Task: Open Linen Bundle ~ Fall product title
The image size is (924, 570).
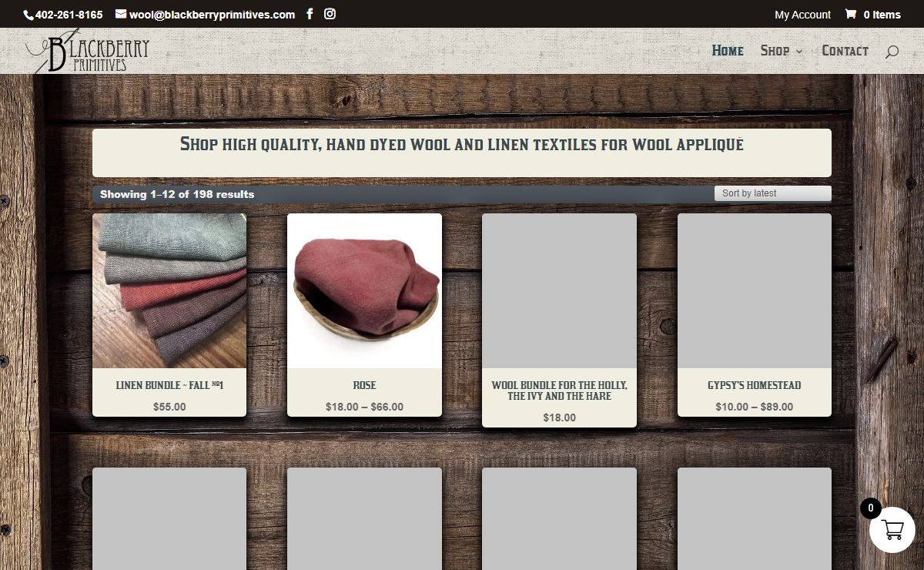Action: tap(169, 385)
